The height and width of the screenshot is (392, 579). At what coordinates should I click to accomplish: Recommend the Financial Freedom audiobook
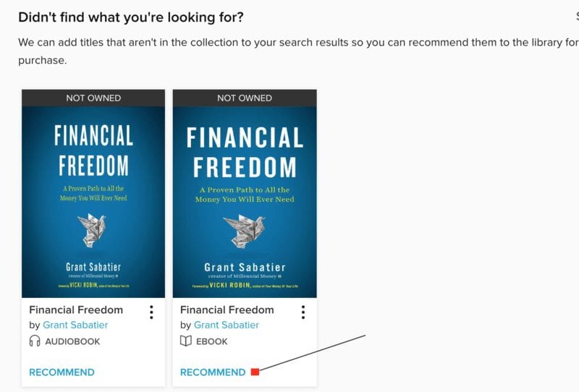pos(62,372)
